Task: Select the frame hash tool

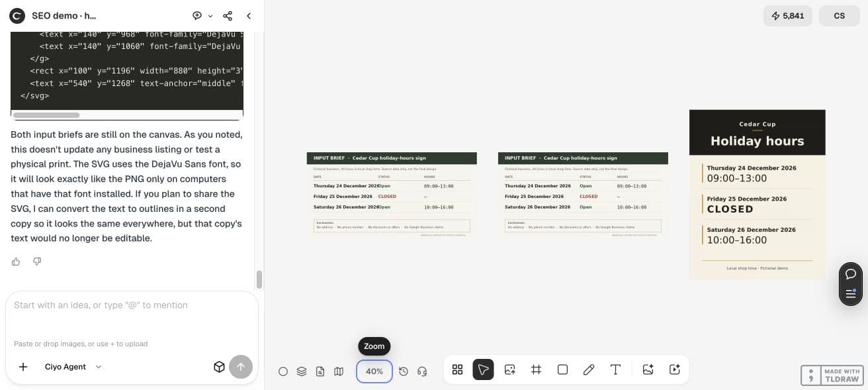Action: pos(536,369)
